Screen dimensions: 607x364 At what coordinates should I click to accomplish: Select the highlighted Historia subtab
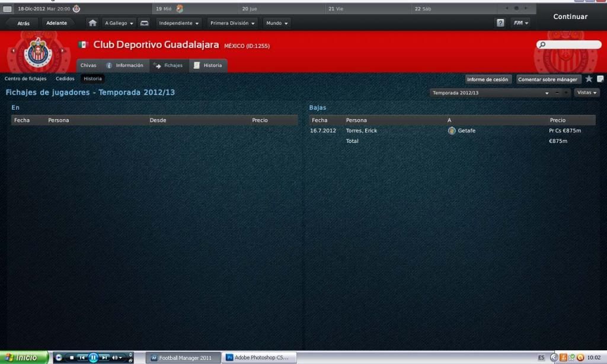click(93, 79)
